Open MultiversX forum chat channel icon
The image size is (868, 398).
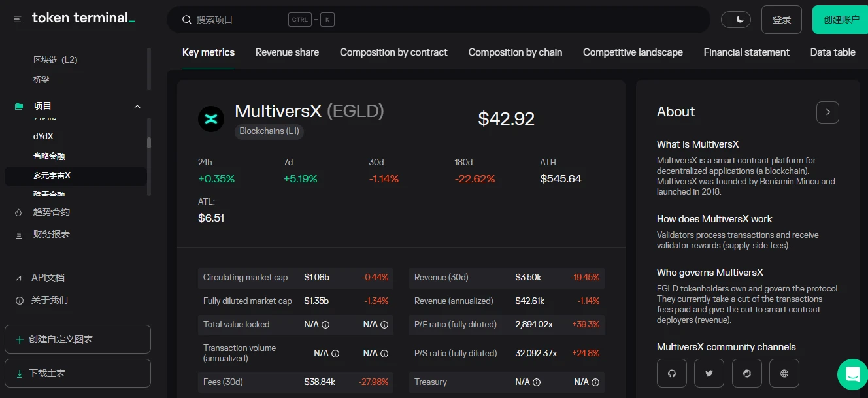point(747,374)
